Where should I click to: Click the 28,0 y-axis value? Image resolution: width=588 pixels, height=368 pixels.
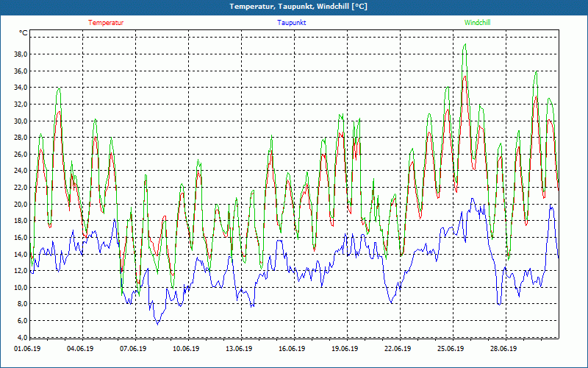point(21,138)
